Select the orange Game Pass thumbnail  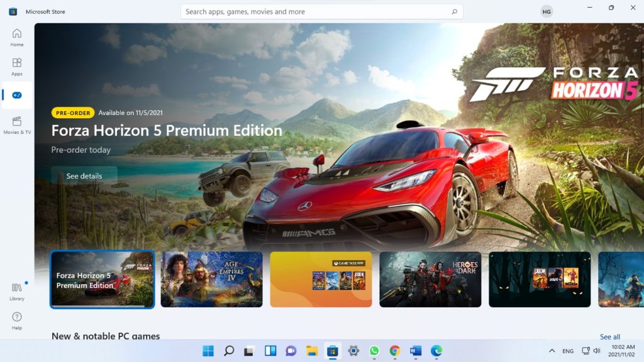coord(321,279)
